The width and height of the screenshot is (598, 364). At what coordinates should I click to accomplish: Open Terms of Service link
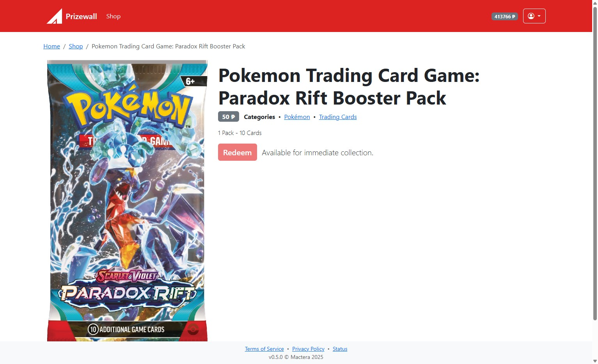click(x=264, y=349)
